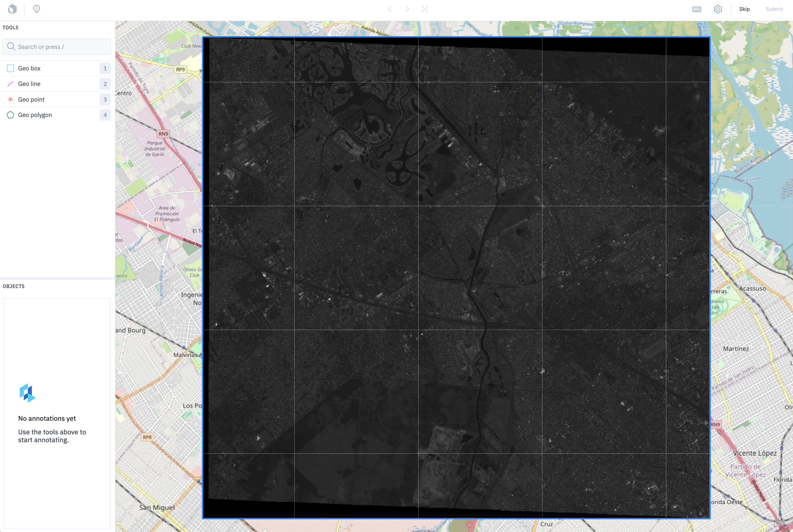Click the RP8 road shield on map
Viewport: 793px width, 532px height.
pos(147,437)
